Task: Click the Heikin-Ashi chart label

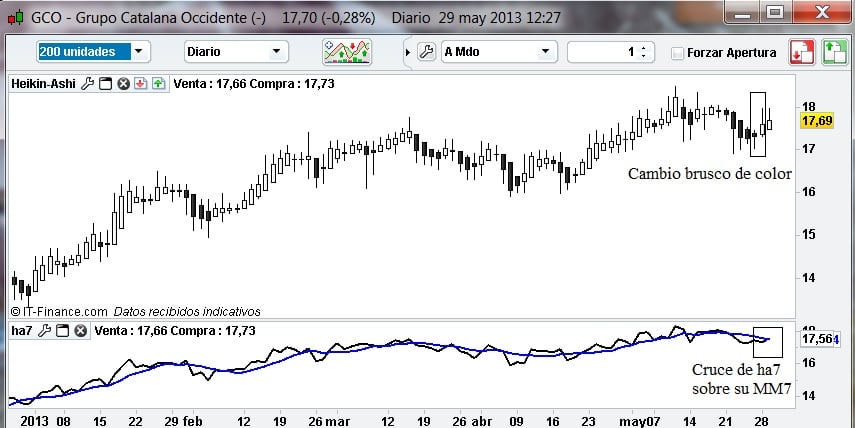Action: pyautogui.click(x=43, y=84)
